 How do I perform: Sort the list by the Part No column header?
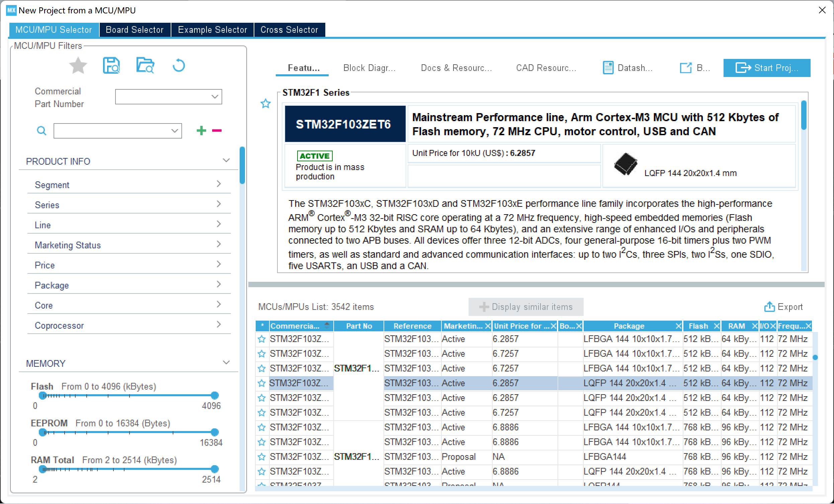click(x=359, y=326)
